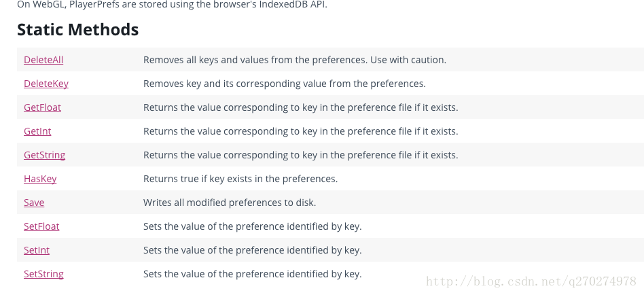Click the DeleteKey row description text

[x=284, y=84]
